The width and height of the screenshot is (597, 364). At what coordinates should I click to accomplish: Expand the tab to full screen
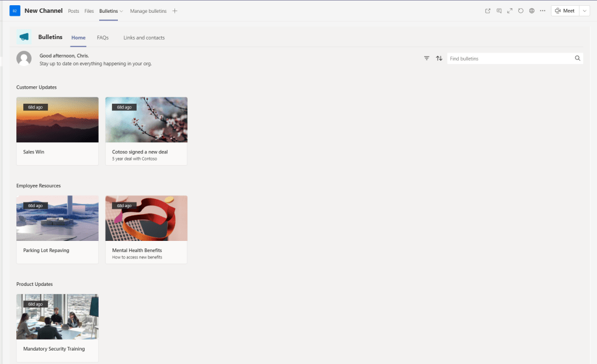pyautogui.click(x=509, y=10)
